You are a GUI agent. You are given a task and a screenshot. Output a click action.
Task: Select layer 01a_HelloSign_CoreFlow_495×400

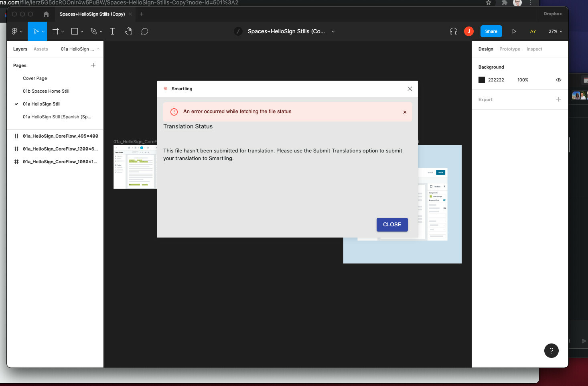61,136
